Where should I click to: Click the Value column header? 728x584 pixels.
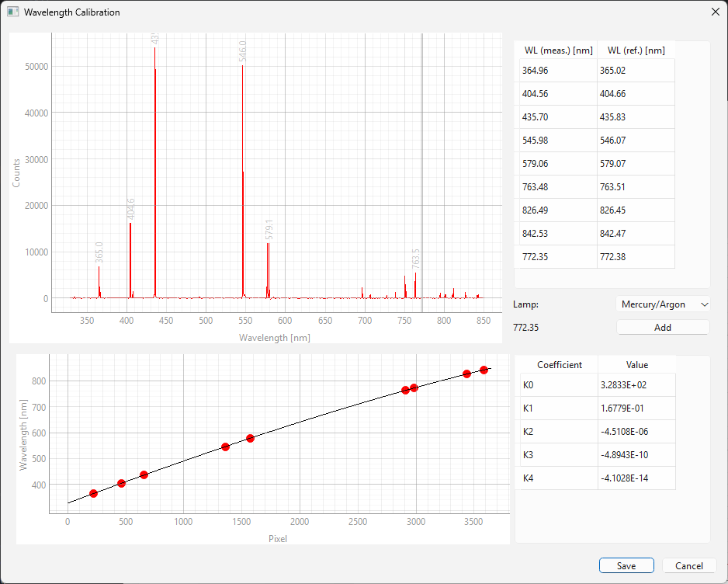click(636, 364)
